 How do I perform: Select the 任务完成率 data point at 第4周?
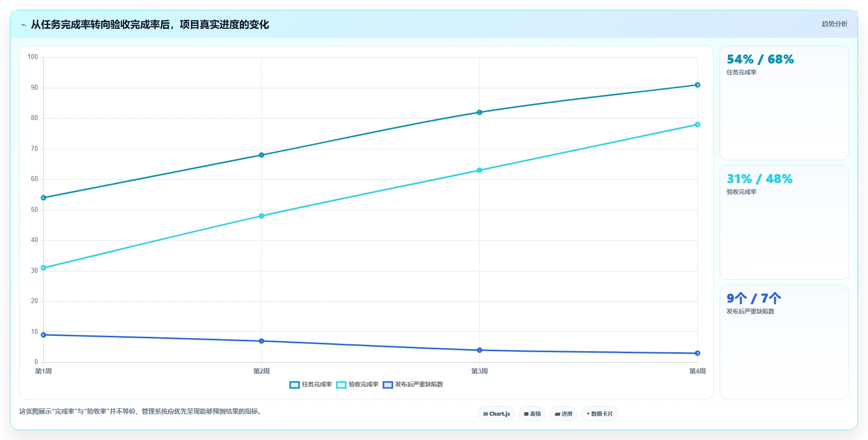click(697, 85)
